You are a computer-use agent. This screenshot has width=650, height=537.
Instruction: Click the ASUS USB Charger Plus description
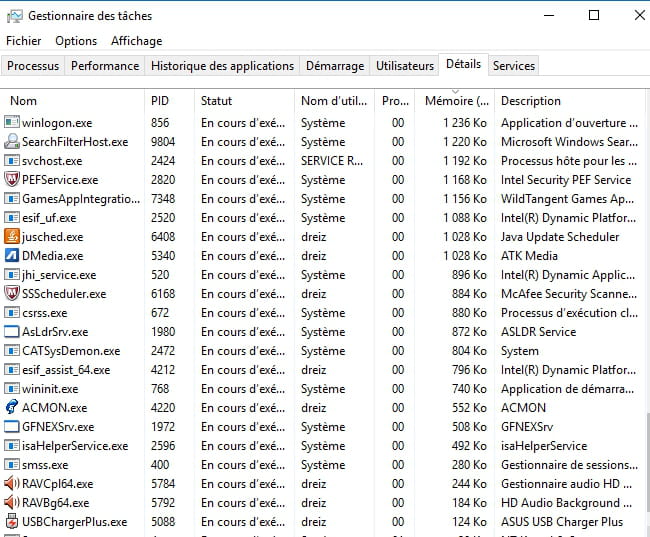(x=562, y=522)
